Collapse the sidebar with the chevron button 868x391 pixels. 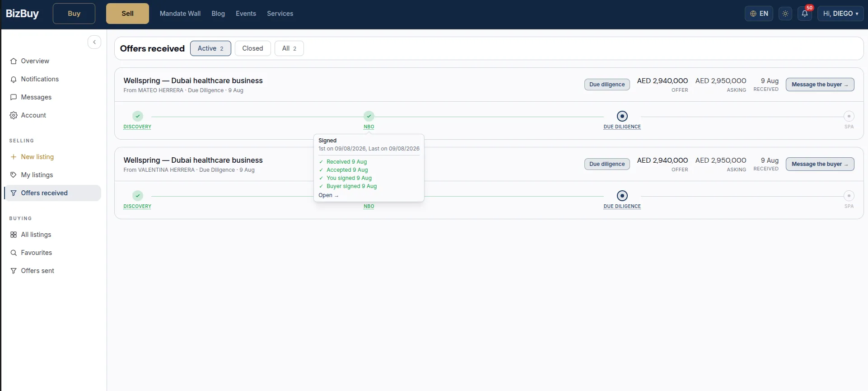pos(94,42)
